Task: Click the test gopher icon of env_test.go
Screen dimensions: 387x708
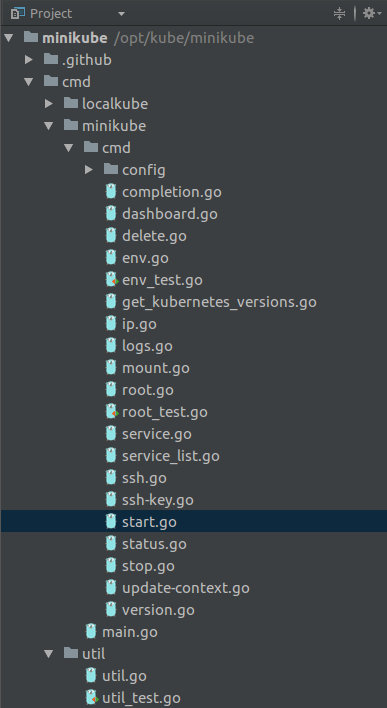Action: [x=112, y=280]
